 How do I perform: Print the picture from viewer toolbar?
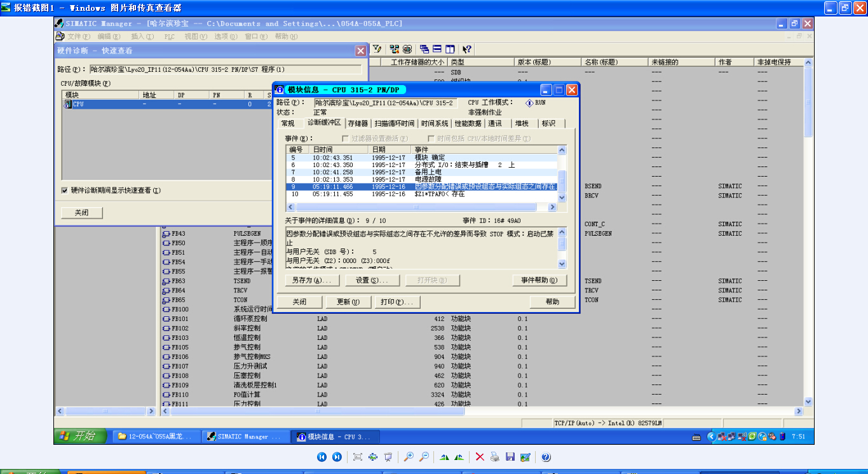[x=495, y=457]
